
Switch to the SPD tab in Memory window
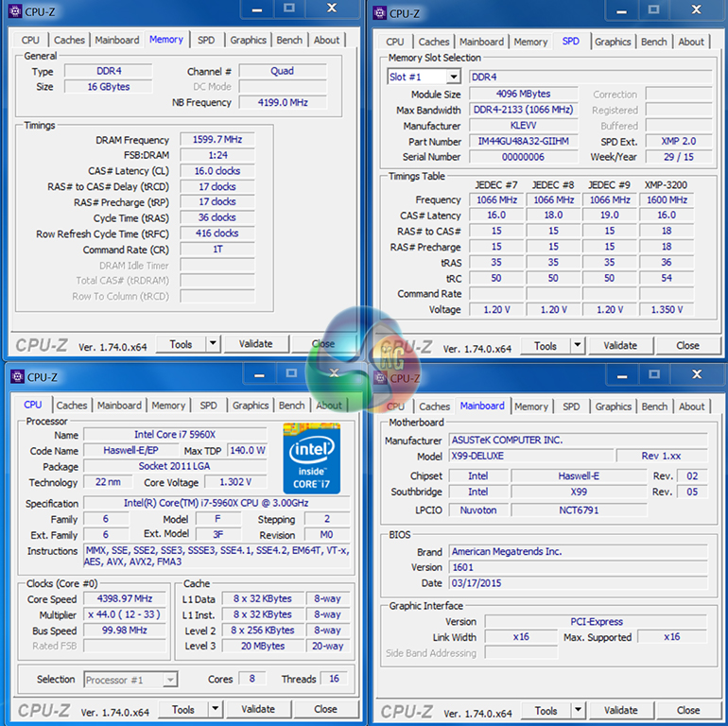[206, 41]
